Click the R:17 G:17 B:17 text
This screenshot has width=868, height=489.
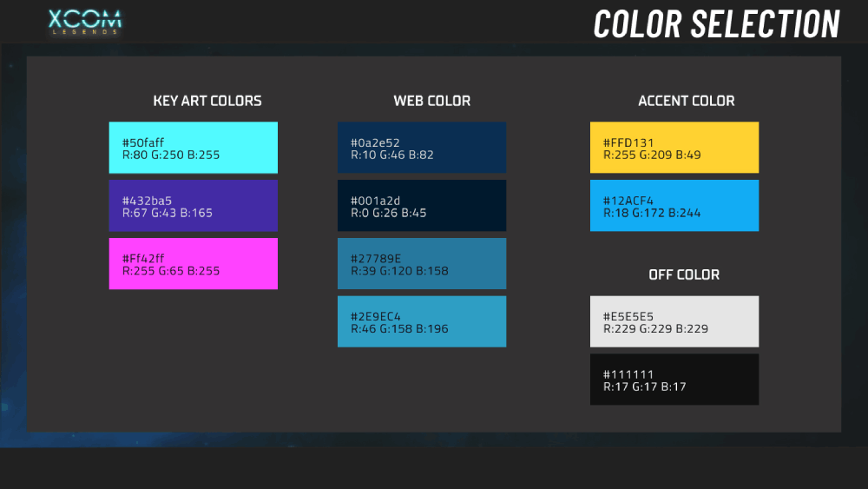[644, 387]
